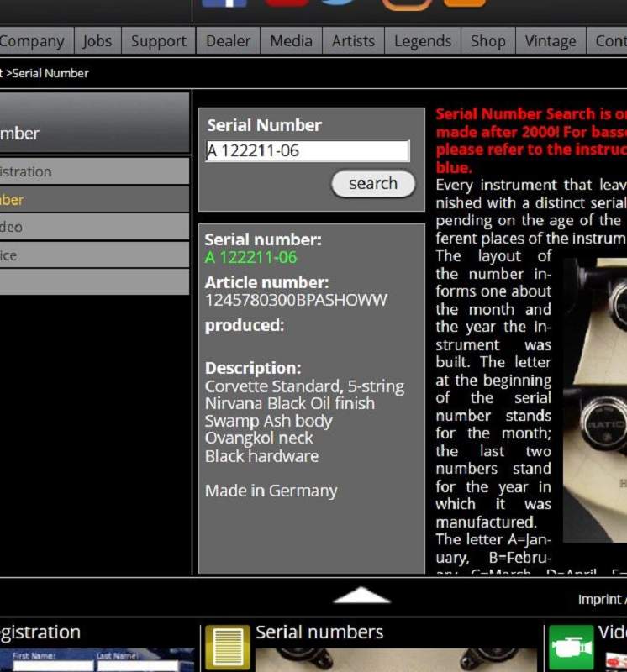Open the Support menu item
The height and width of the screenshot is (672, 627).
pos(159,40)
